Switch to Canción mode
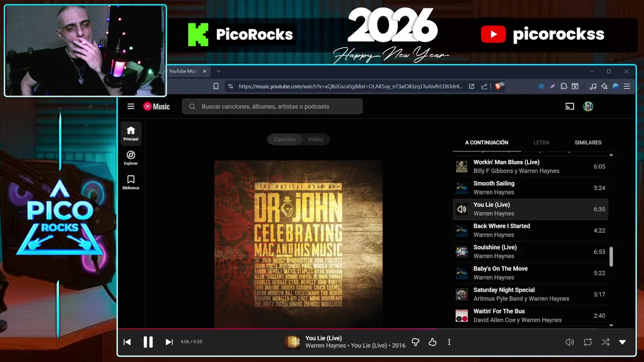Screen dimensions: 644x362 [285, 139]
